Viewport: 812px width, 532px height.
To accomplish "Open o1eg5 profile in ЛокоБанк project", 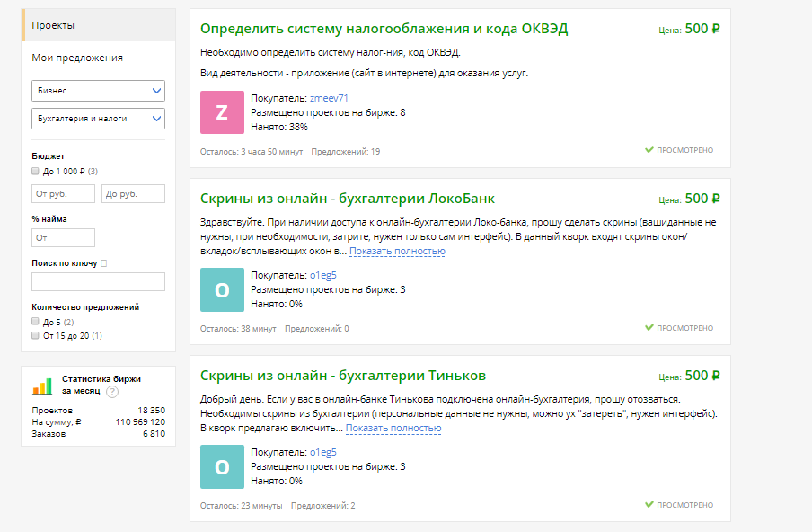I will [323, 275].
